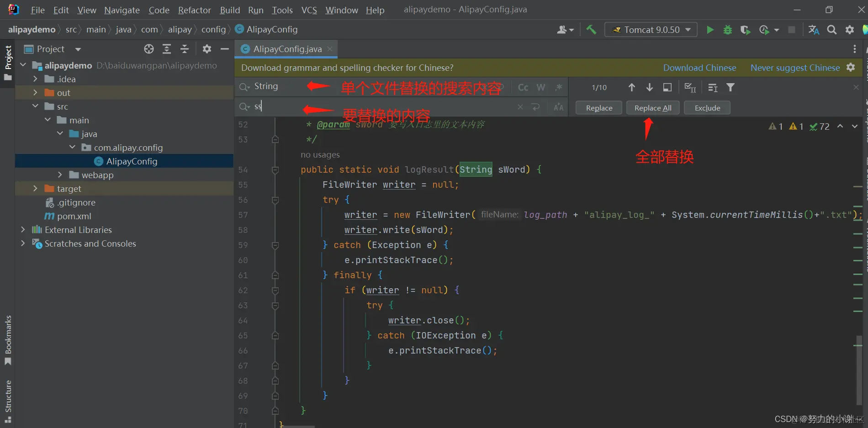This screenshot has height=428, width=868.
Task: Open spelling checker banner settings gear
Action: click(851, 68)
